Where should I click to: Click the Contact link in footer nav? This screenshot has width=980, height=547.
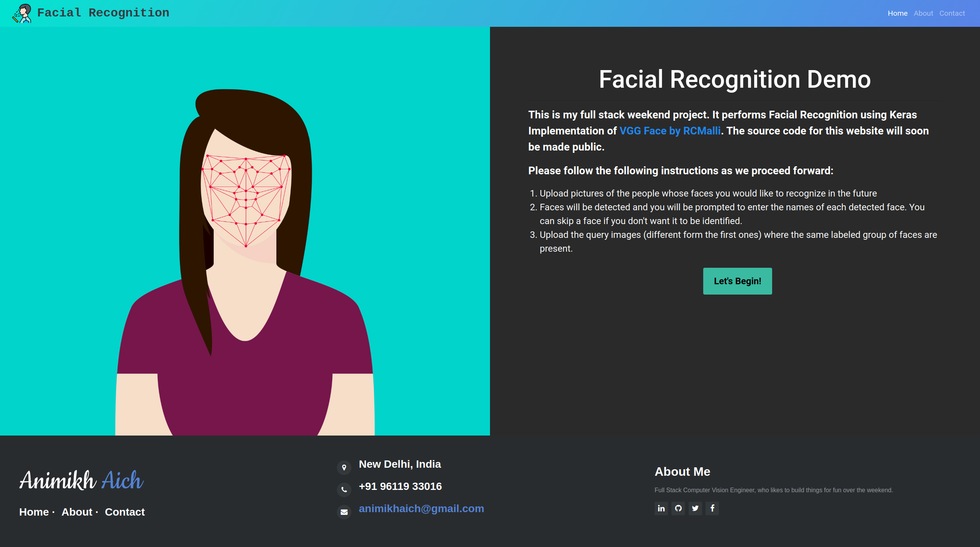(125, 512)
